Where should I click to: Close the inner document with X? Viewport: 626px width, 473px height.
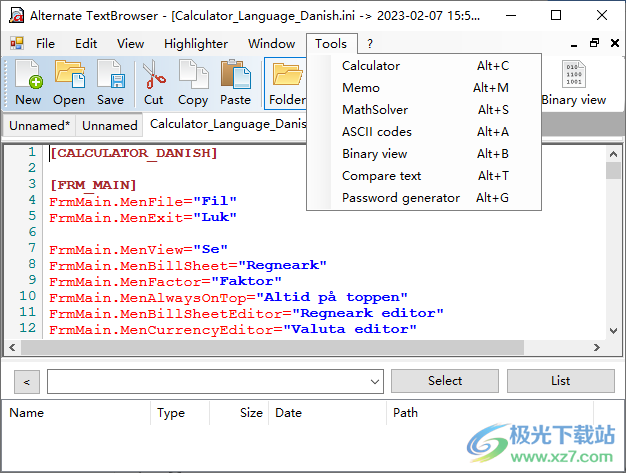[615, 43]
